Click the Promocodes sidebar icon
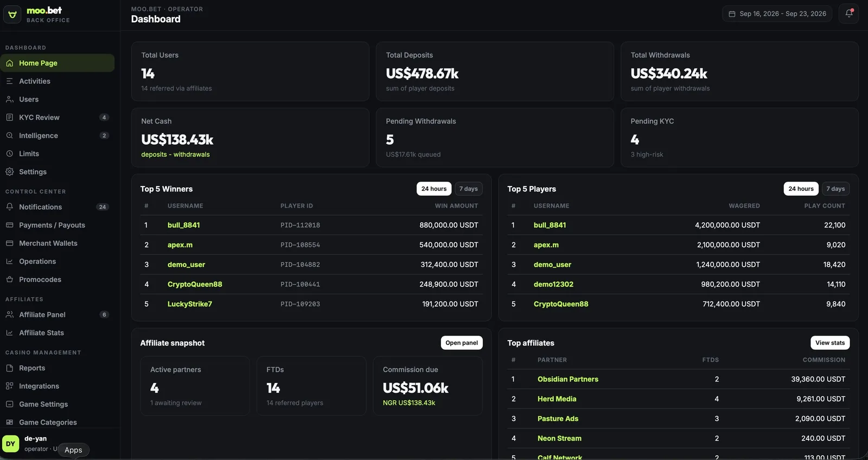This screenshot has height=460, width=868. coord(9,279)
